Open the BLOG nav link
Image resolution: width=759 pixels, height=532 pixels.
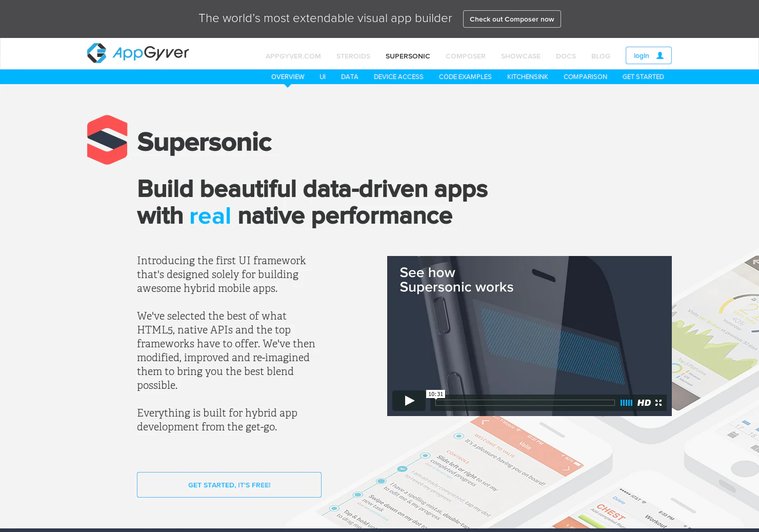click(x=601, y=56)
